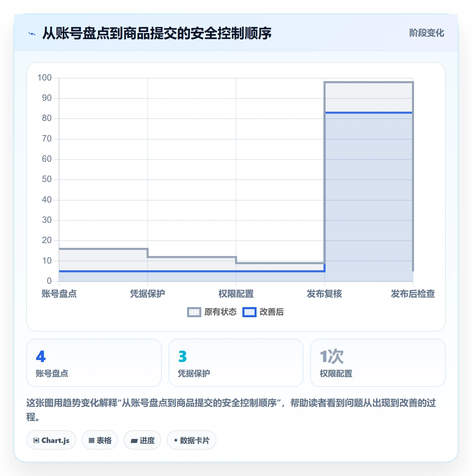Click the Chart.js tag square icon
Image resolution: width=472 pixels, height=476 pixels.
coord(36,440)
